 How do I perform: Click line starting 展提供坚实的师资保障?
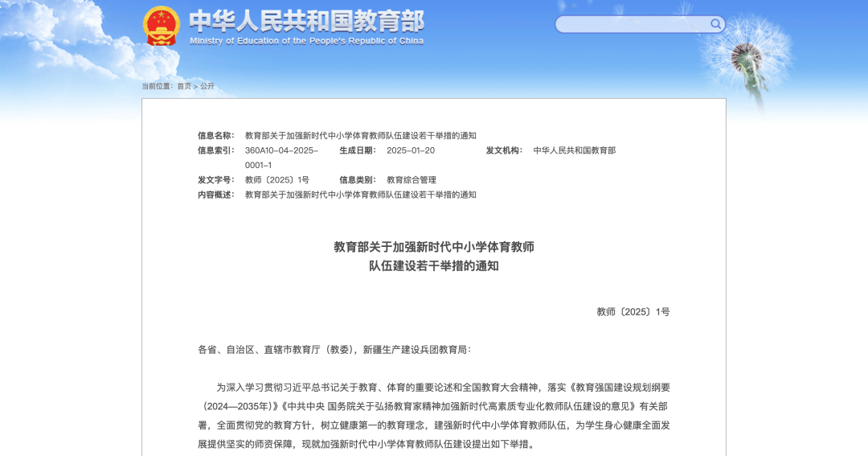pyautogui.click(x=367, y=445)
